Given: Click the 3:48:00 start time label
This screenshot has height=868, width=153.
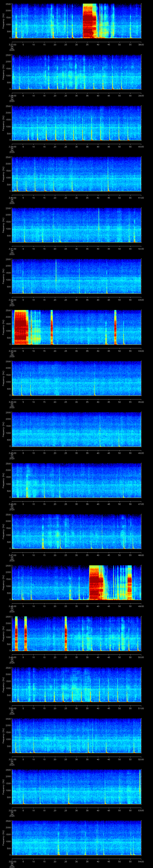Looking at the screenshot, I should tap(12, 606).
